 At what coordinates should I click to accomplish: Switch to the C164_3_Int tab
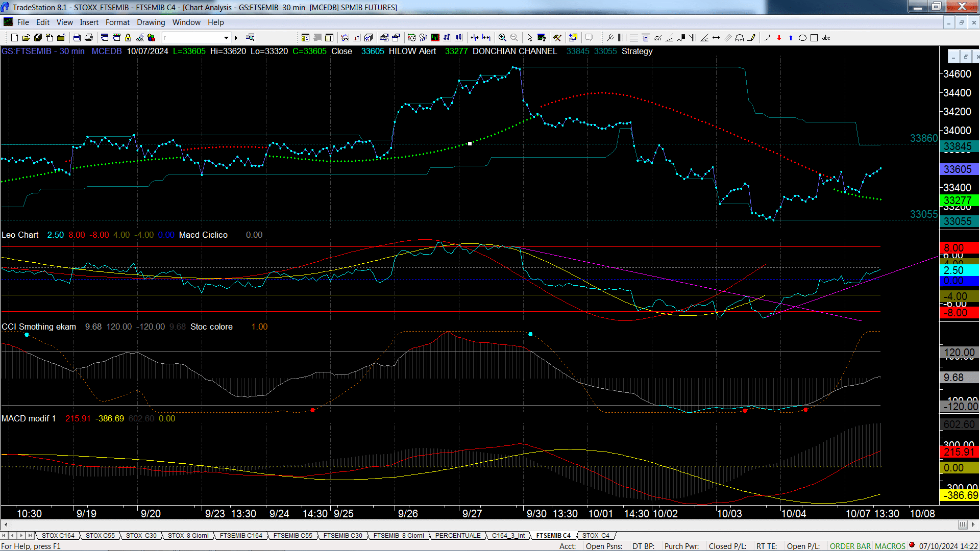pyautogui.click(x=508, y=536)
